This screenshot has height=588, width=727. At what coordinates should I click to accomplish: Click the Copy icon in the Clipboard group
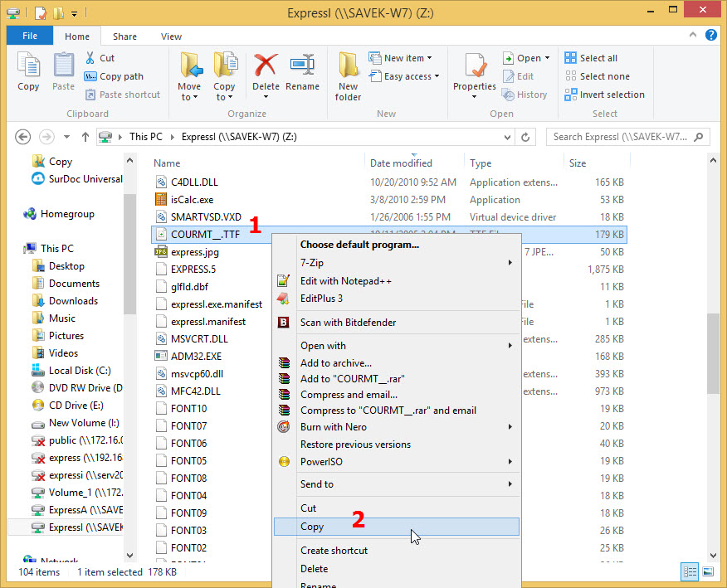pos(28,73)
